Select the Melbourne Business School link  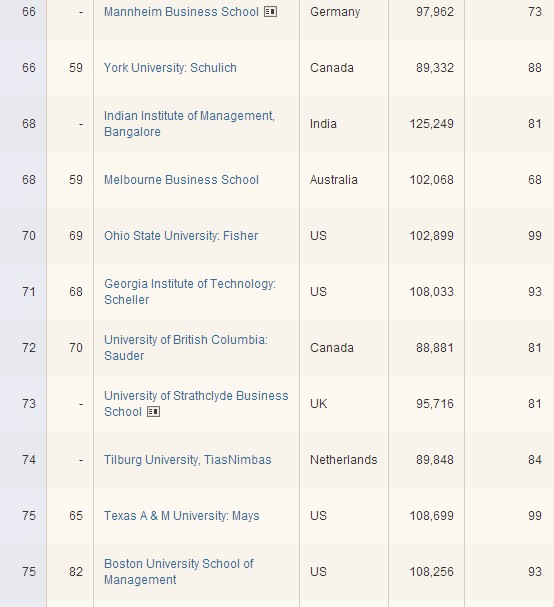[181, 180]
